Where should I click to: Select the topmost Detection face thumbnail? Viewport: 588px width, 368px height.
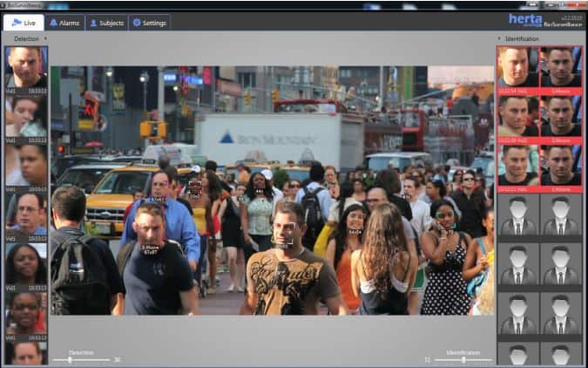26,69
